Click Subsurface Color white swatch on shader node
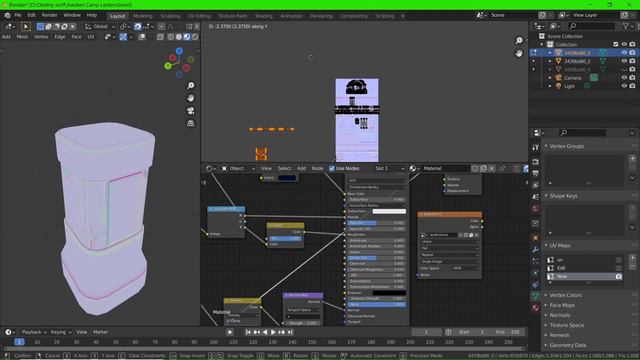 [389, 211]
